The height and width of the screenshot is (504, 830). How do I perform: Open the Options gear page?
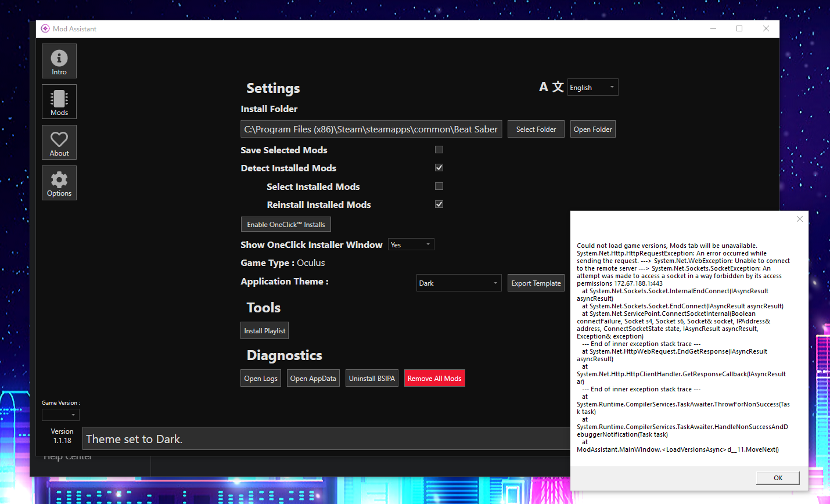click(x=59, y=183)
